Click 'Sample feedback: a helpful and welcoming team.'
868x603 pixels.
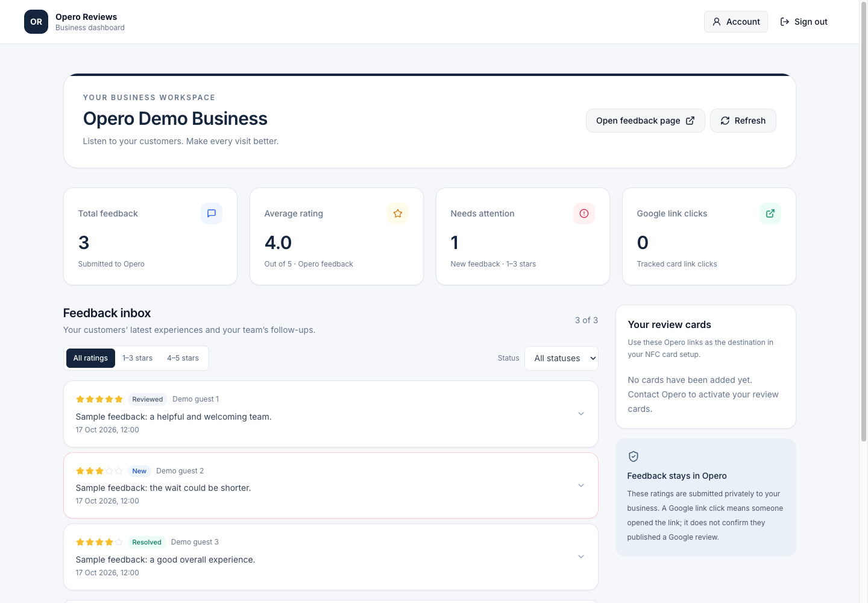pos(174,417)
